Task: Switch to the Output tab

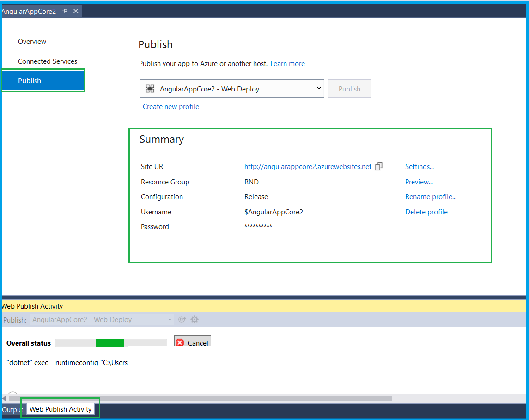Action: point(12,409)
